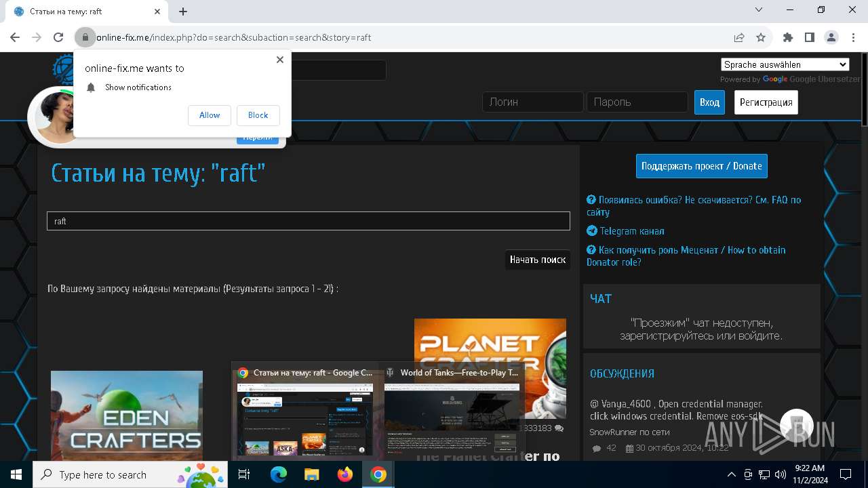This screenshot has width=868, height=488.
Task: Open the Telegram канал link
Action: pos(632,231)
